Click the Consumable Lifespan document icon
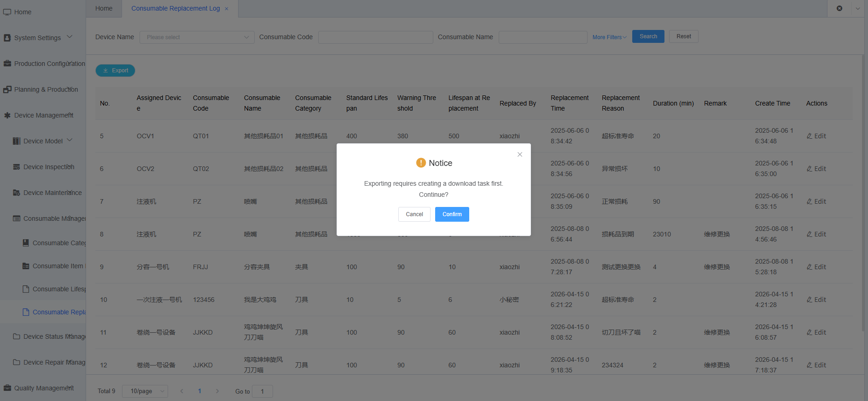Screen dimensions: 868x401 (x=26, y=289)
